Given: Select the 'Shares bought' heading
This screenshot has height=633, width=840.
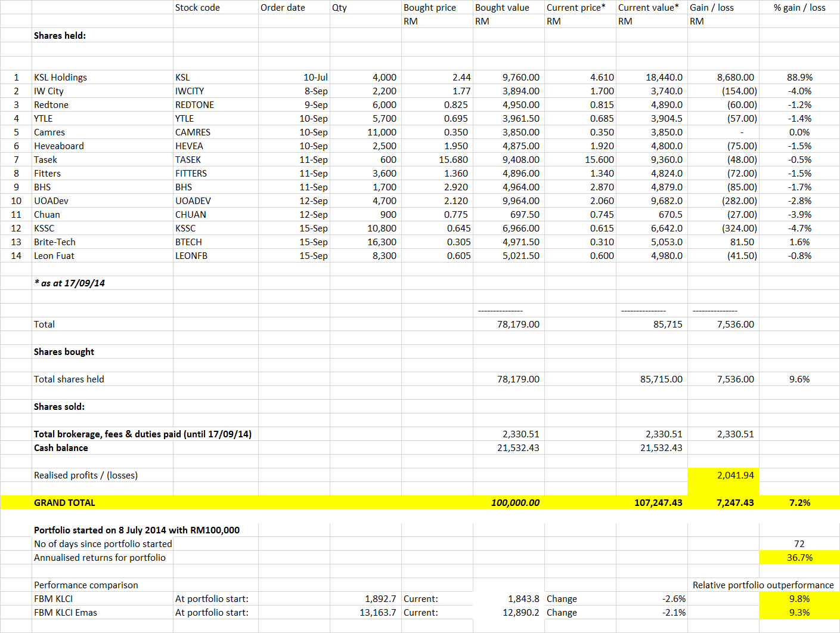Looking at the screenshot, I should (x=64, y=352).
